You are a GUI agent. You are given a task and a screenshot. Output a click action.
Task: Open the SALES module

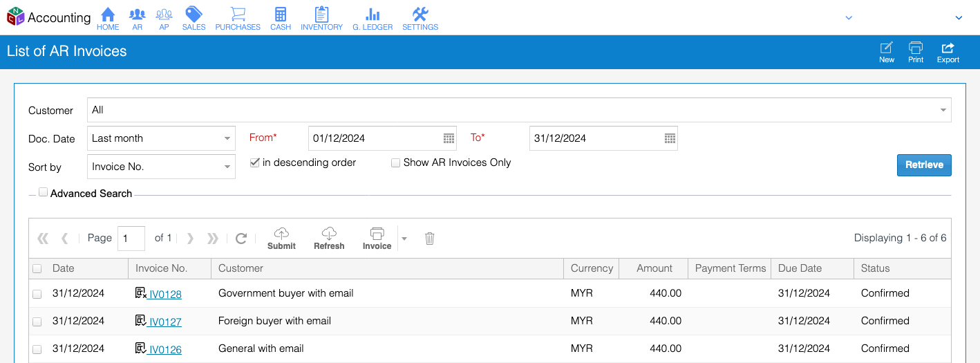click(x=194, y=19)
